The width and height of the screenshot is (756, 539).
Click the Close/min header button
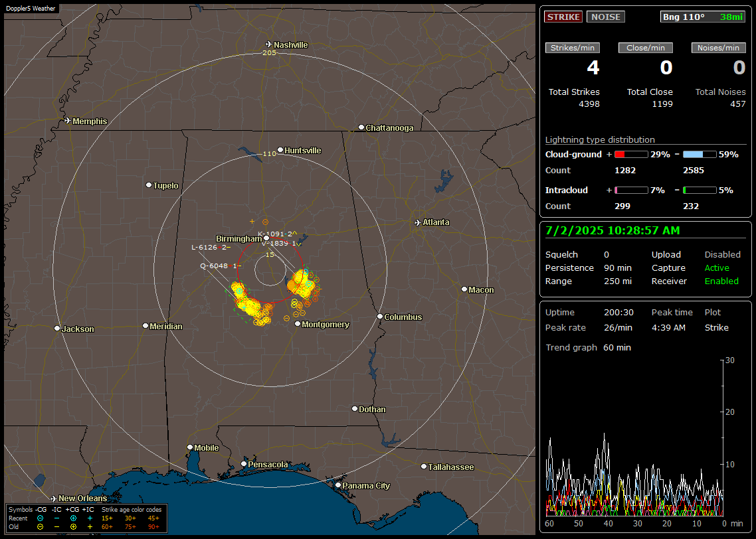click(646, 48)
